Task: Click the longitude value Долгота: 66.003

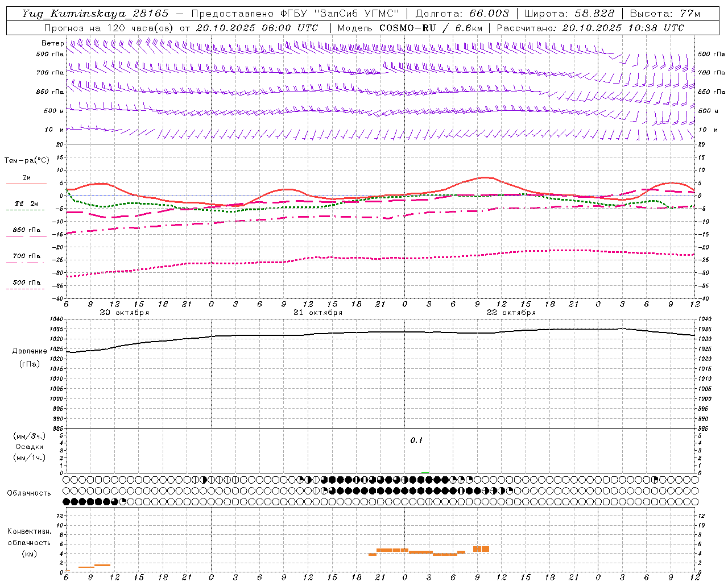Action: (x=462, y=14)
